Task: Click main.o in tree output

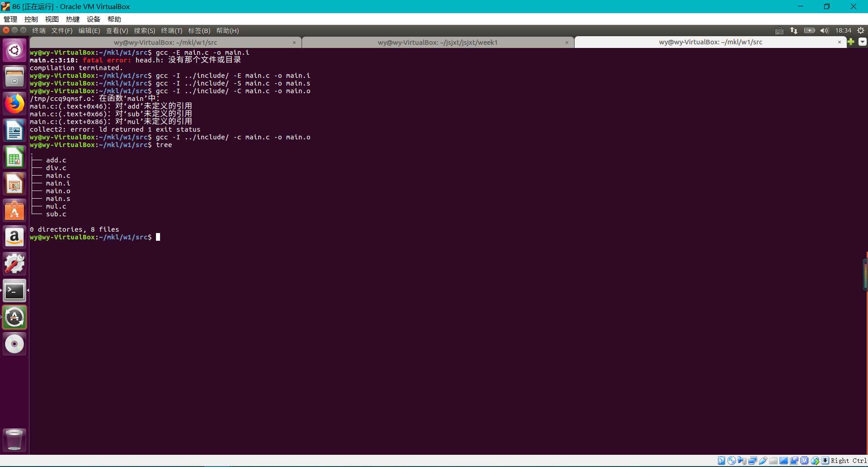Action: [58, 191]
